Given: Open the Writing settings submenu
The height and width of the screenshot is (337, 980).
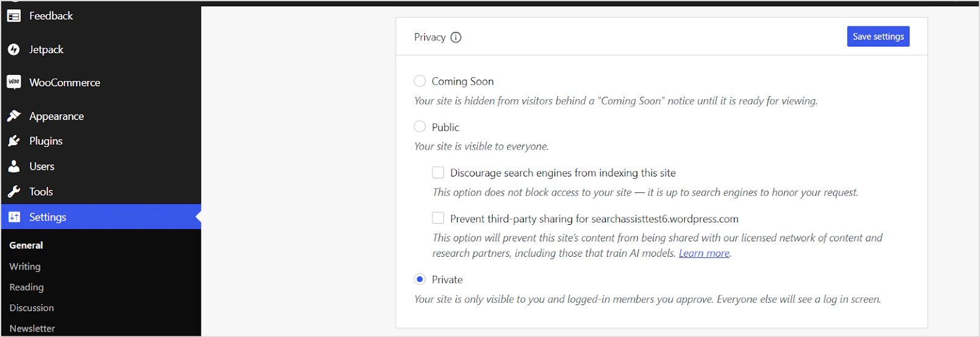Looking at the screenshot, I should point(25,267).
